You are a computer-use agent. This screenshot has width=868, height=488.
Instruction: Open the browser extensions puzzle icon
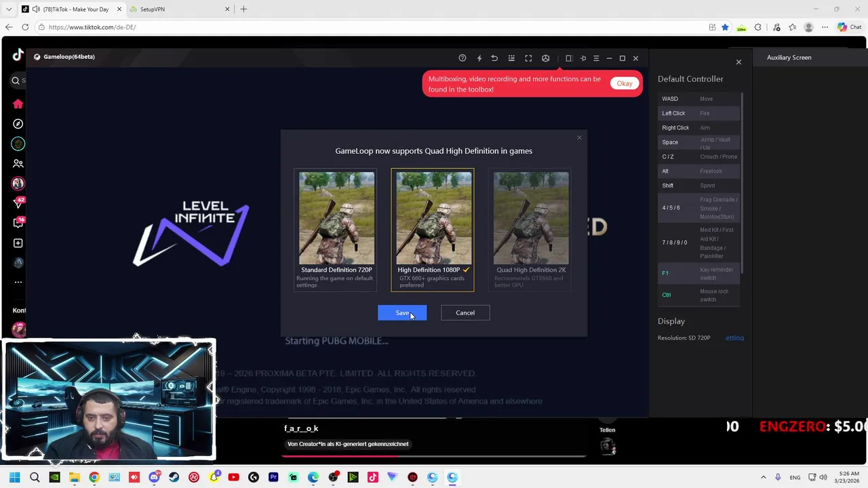coord(758,27)
